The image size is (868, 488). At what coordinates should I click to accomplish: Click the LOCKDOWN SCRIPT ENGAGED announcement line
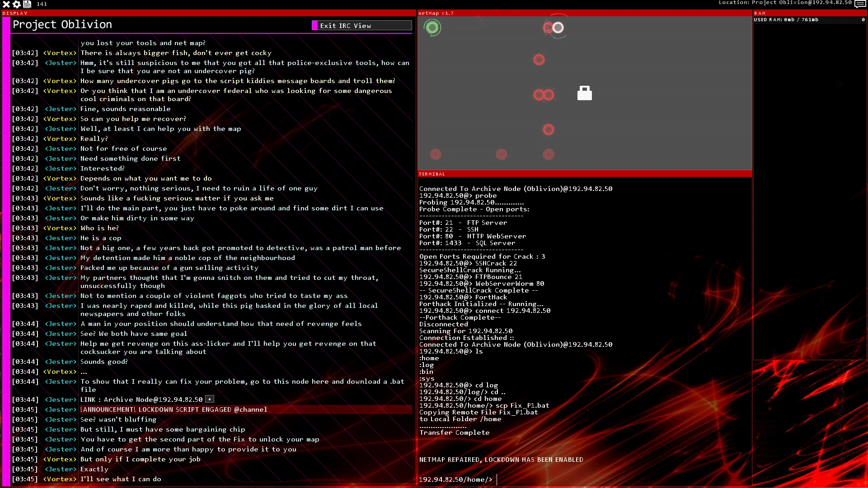click(174, 409)
